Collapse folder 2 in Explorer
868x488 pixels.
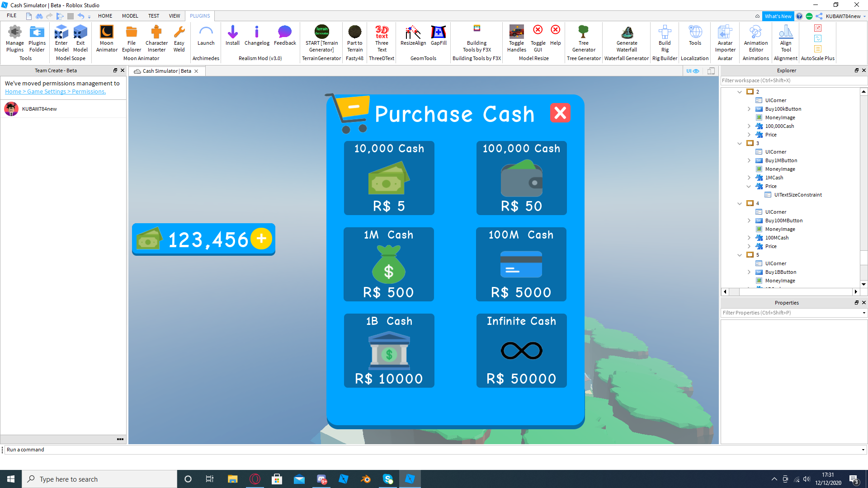point(740,92)
